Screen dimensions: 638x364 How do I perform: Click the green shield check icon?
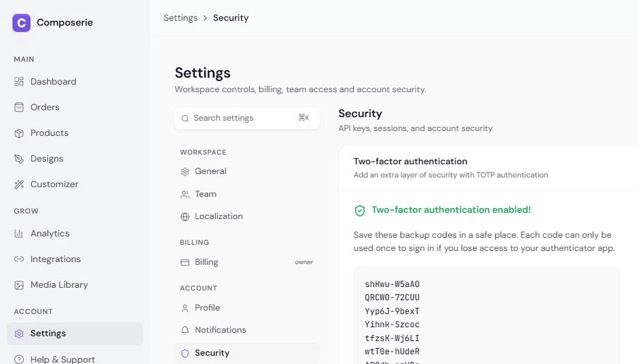[x=360, y=210]
